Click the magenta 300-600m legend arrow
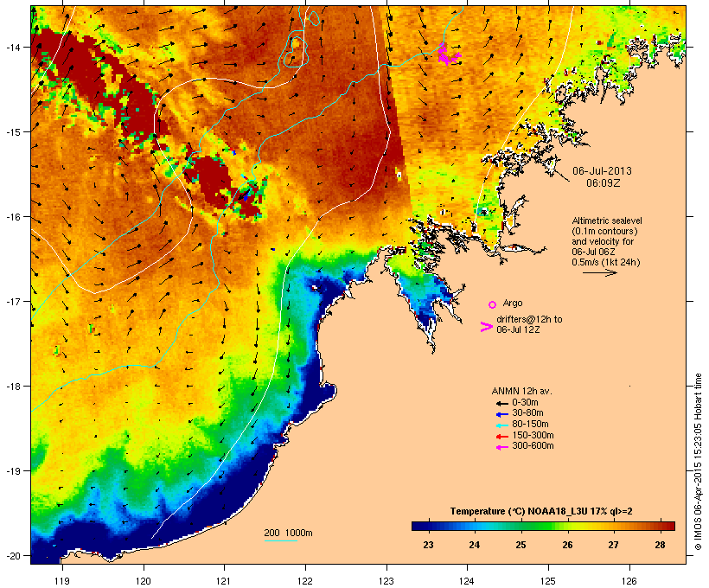Viewport: 709px width, 588px height. tap(502, 447)
